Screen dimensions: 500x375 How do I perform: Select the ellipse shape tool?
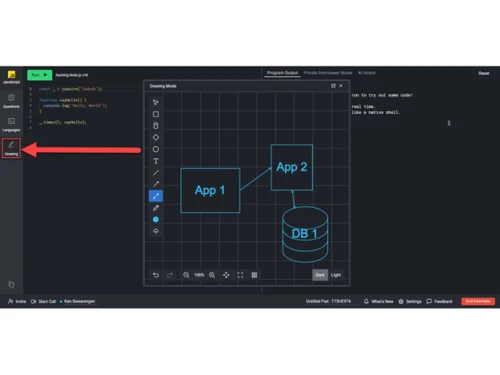pos(156,149)
